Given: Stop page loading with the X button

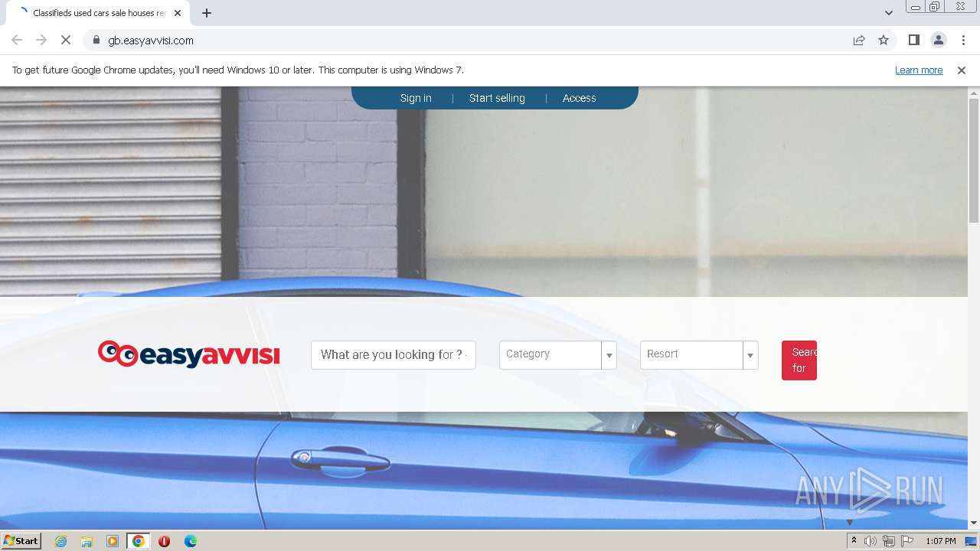Looking at the screenshot, I should pyautogui.click(x=66, y=41).
